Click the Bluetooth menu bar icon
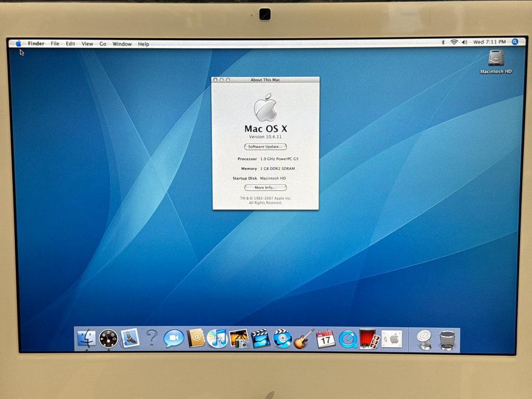 tap(443, 42)
